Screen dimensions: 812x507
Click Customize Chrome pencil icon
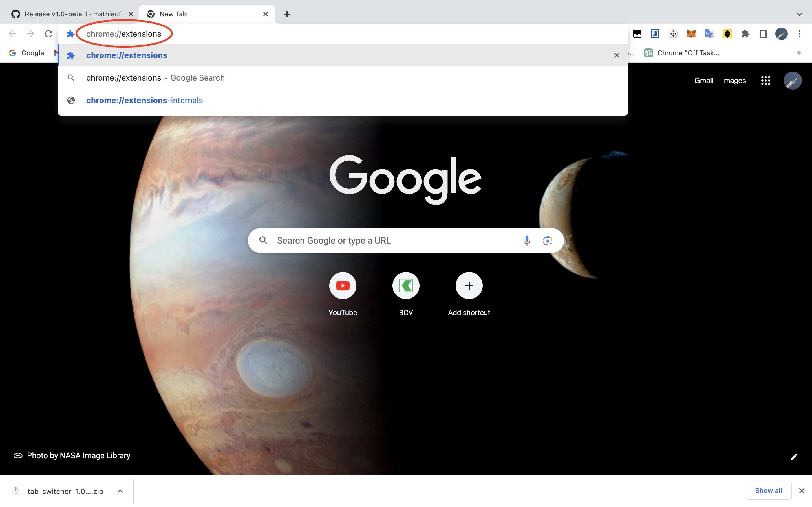tap(794, 457)
